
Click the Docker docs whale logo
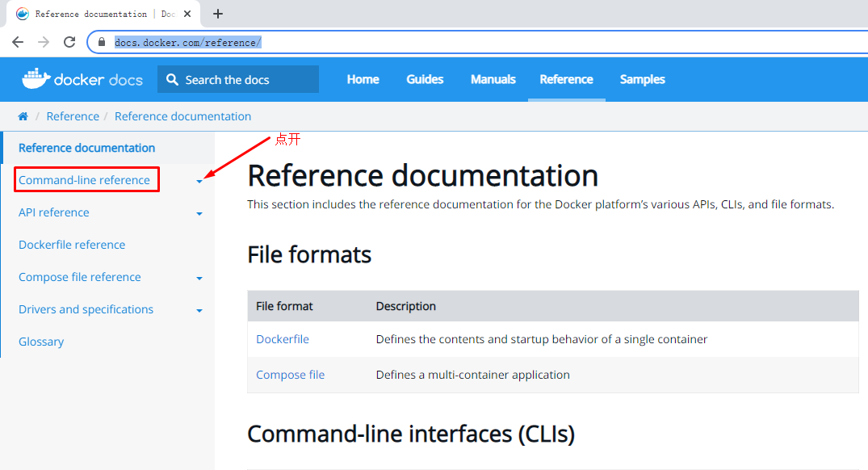pos(36,78)
